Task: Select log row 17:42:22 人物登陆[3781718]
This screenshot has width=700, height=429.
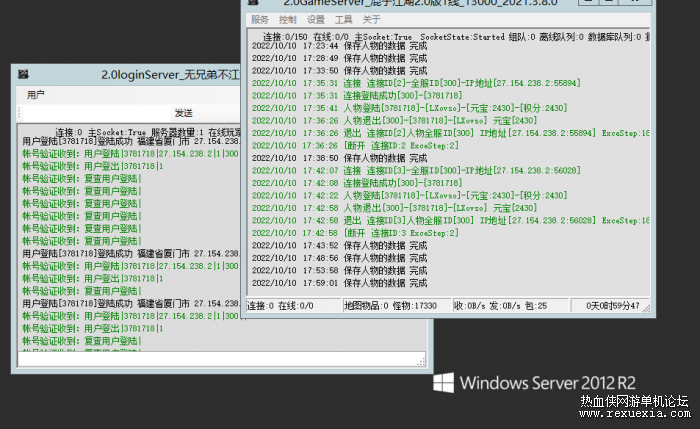Action: tap(409, 196)
